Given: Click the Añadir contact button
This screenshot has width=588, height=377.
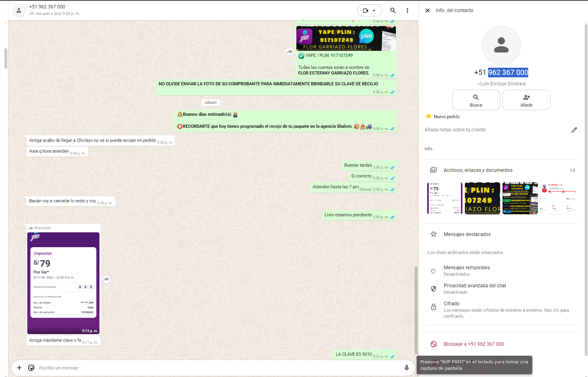Looking at the screenshot, I should (x=526, y=100).
